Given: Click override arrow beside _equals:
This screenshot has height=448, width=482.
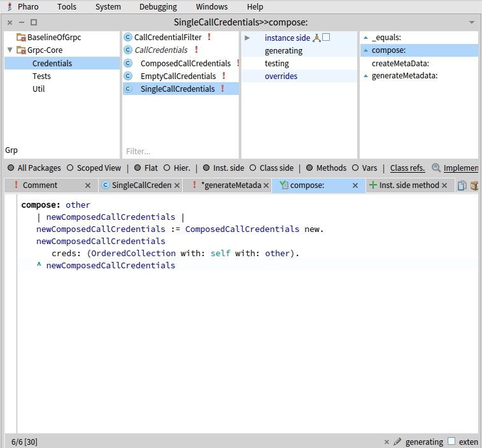Looking at the screenshot, I should (366, 38).
